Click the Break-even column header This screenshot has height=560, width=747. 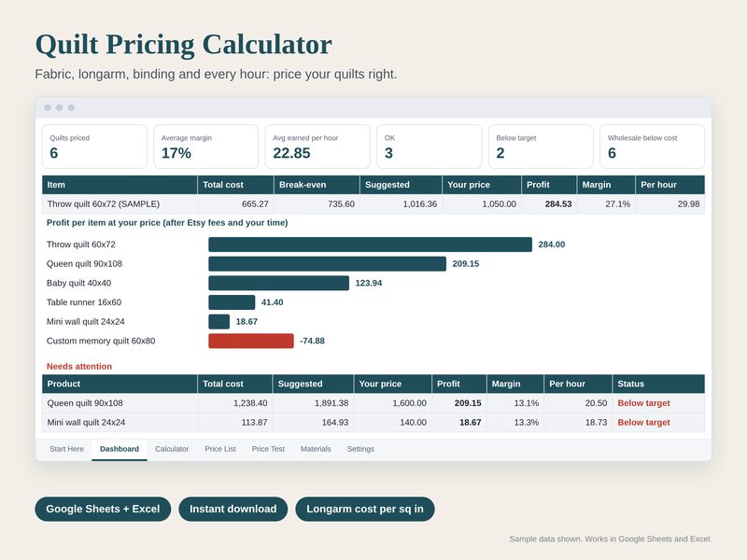(x=317, y=185)
